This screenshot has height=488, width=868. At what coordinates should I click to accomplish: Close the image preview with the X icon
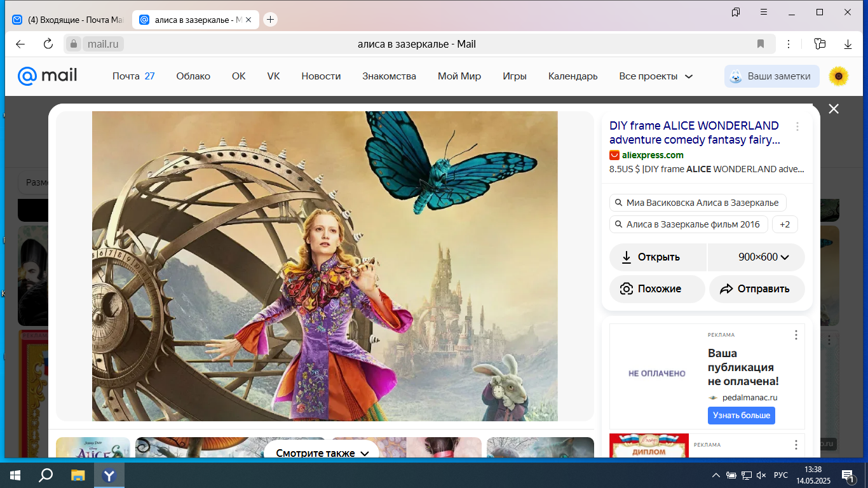click(834, 109)
